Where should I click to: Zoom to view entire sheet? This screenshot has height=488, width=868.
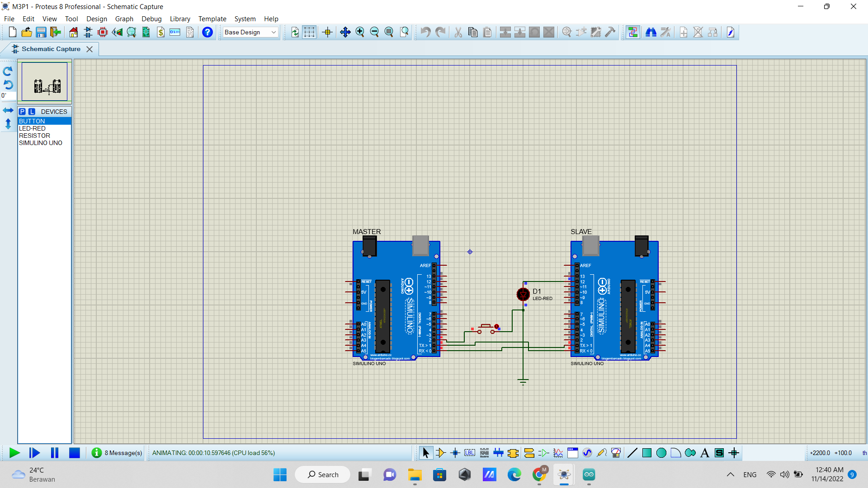point(389,32)
